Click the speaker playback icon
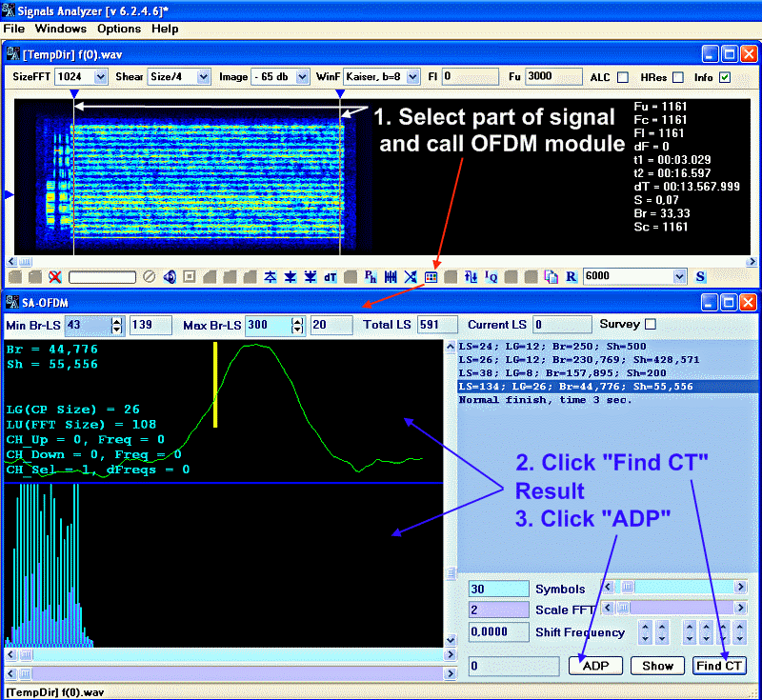This screenshot has height=700, width=762. point(170,276)
